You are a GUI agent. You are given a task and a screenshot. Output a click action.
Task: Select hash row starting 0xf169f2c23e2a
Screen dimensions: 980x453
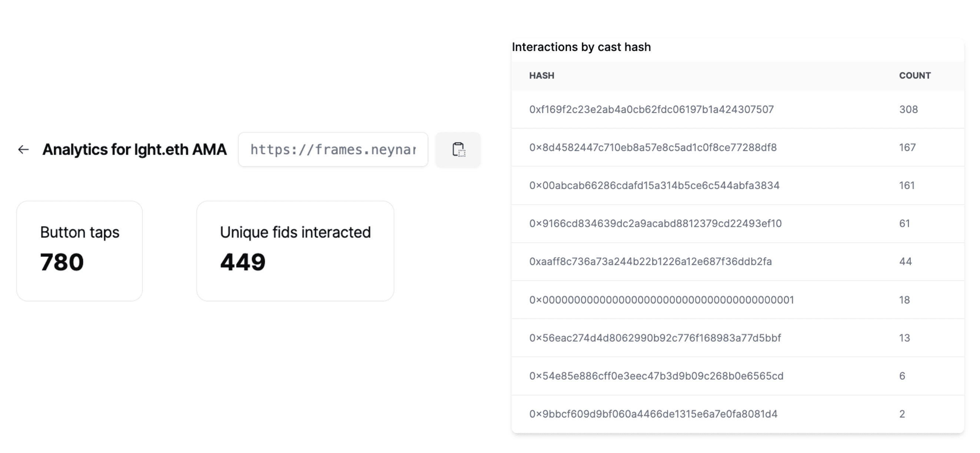point(738,110)
